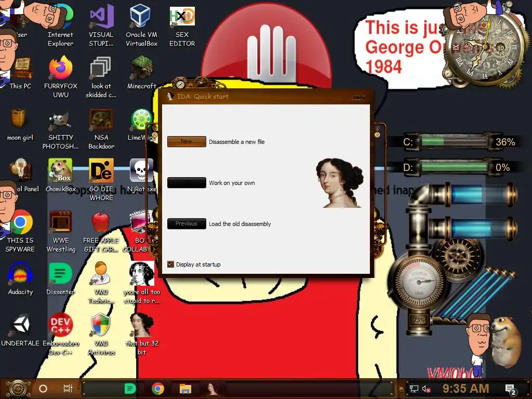The height and width of the screenshot is (399, 532).
Task: Open the moon girl desktop icon
Action: pyautogui.click(x=20, y=125)
